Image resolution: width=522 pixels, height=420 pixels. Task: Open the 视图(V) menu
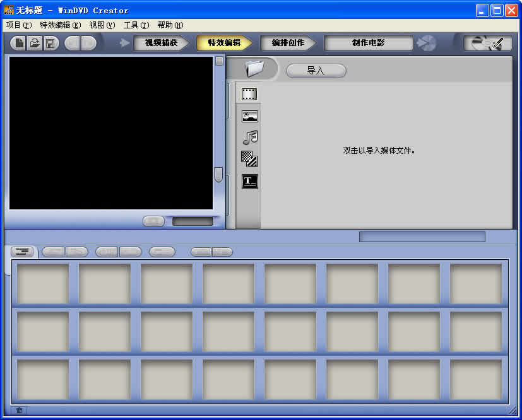click(102, 25)
